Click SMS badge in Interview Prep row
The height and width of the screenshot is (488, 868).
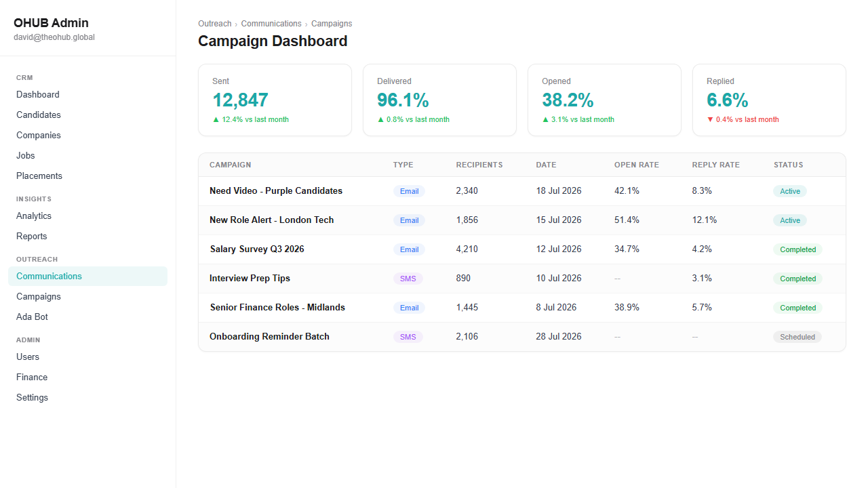click(x=408, y=279)
